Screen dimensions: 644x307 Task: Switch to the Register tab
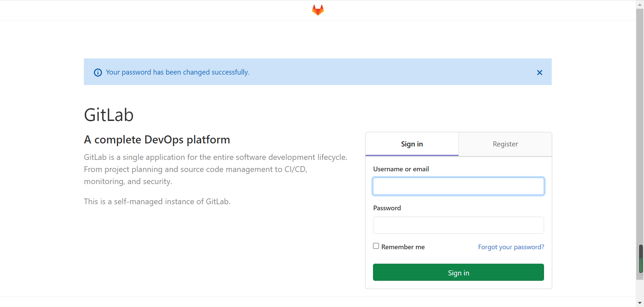[x=505, y=144]
